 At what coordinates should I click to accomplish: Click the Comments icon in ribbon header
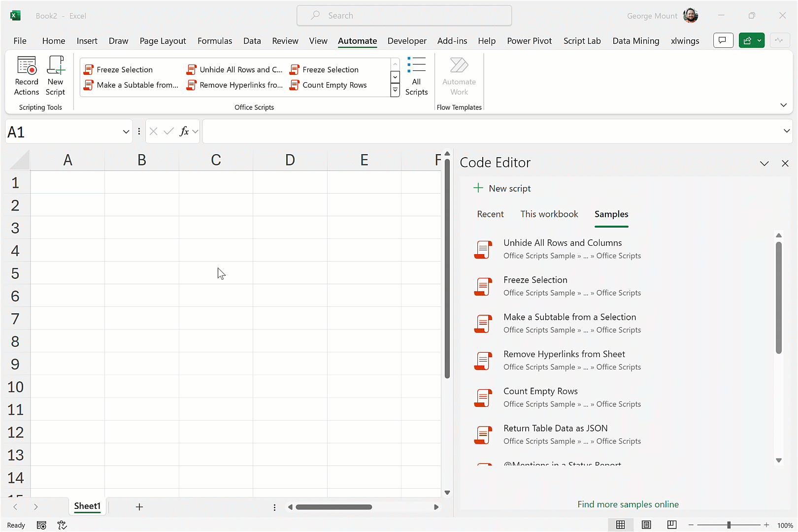723,41
